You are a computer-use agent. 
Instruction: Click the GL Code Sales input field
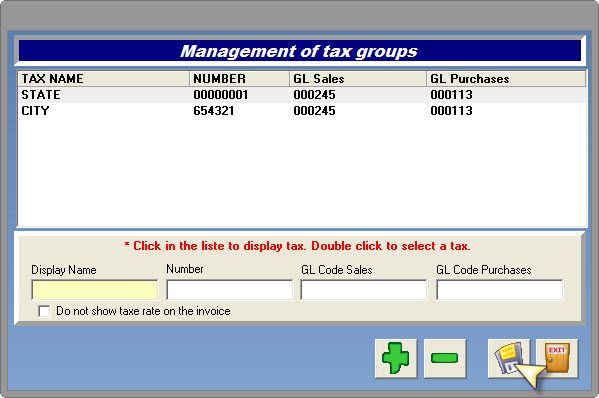(364, 290)
